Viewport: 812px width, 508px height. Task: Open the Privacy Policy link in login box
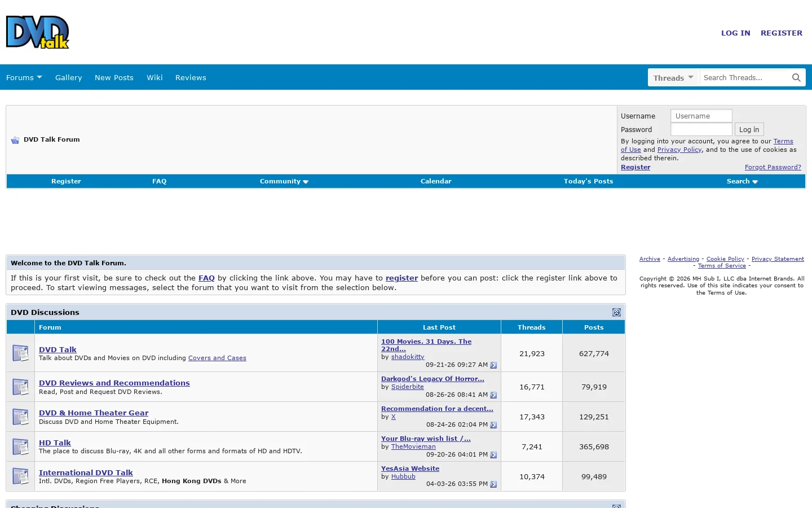(679, 150)
